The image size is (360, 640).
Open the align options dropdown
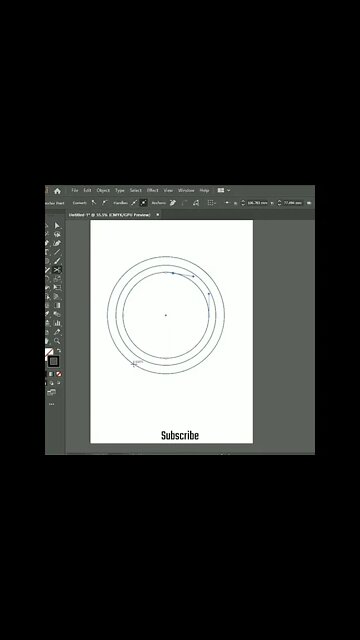(211, 202)
